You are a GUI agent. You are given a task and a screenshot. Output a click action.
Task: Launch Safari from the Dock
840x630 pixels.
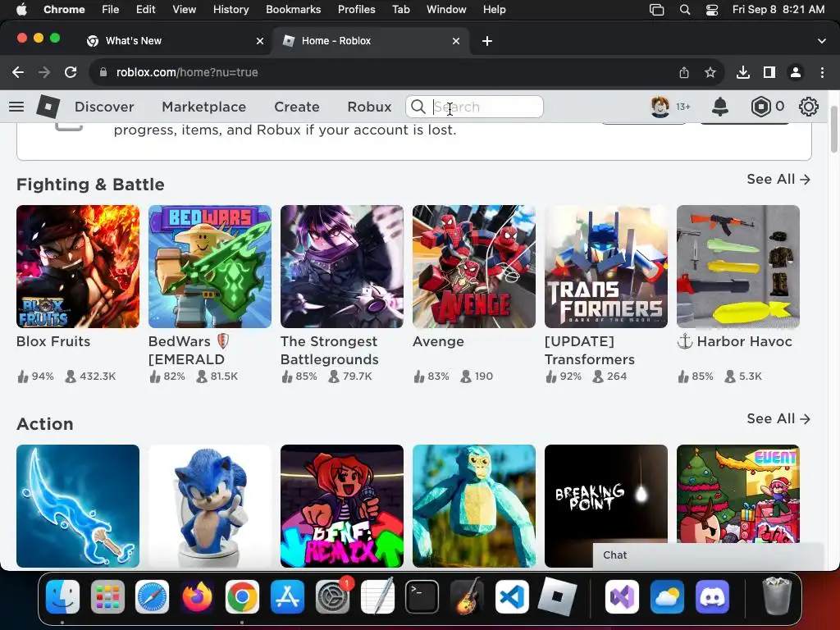(152, 597)
